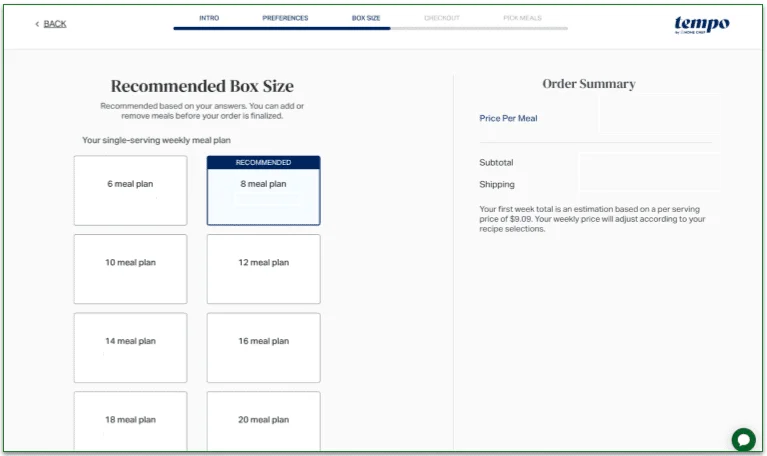This screenshot has width=767, height=456.
Task: Pick the 20 meal plan card
Action: point(263,420)
